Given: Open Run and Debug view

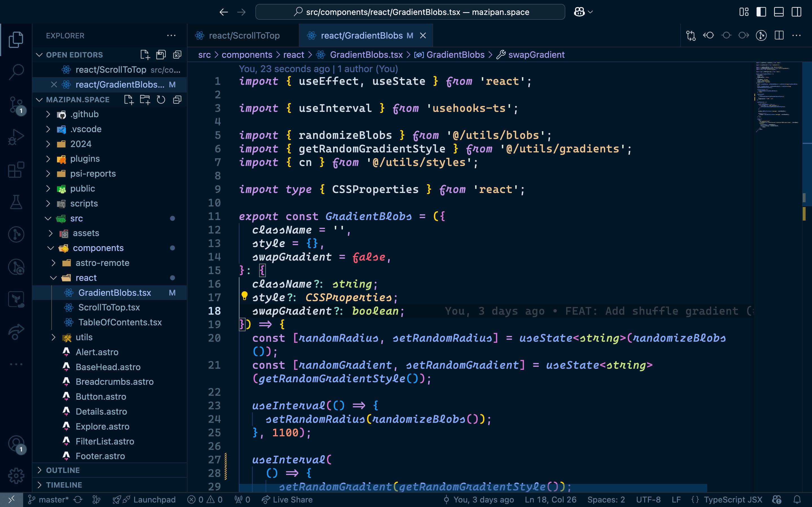Looking at the screenshot, I should coord(16,137).
